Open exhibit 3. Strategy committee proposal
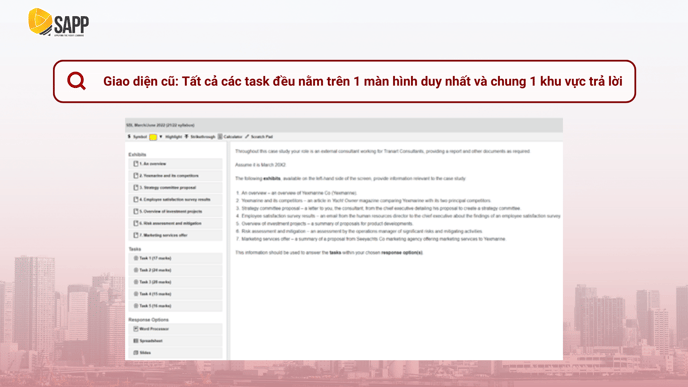688x387 pixels. 176,187
